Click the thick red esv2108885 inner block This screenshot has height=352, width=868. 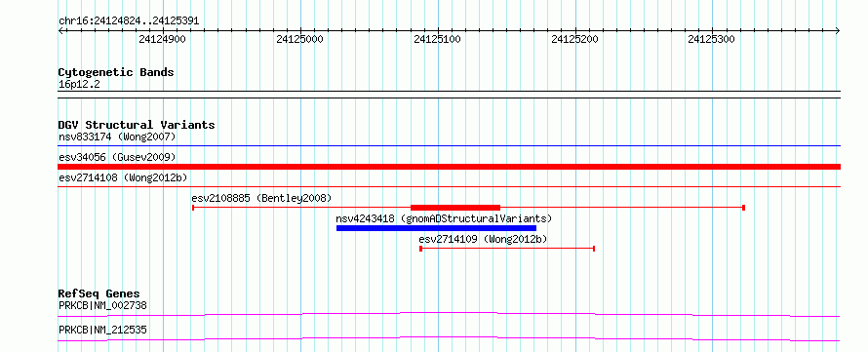click(x=455, y=208)
